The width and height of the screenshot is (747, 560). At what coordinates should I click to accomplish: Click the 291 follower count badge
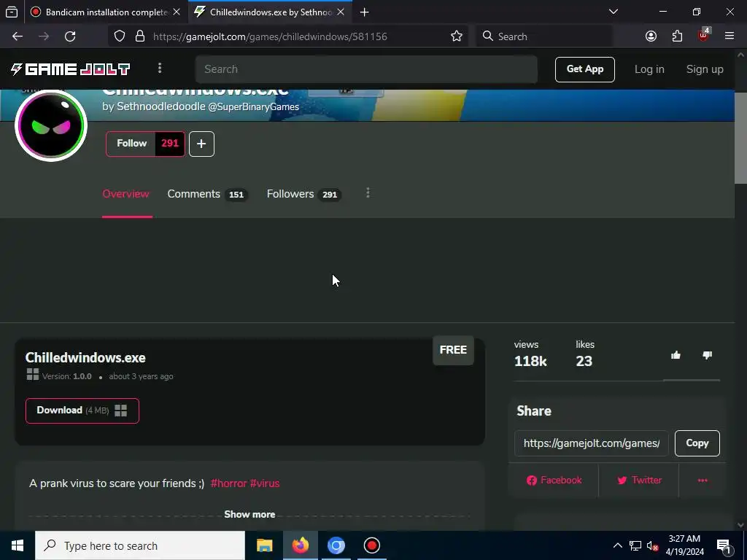(x=169, y=144)
